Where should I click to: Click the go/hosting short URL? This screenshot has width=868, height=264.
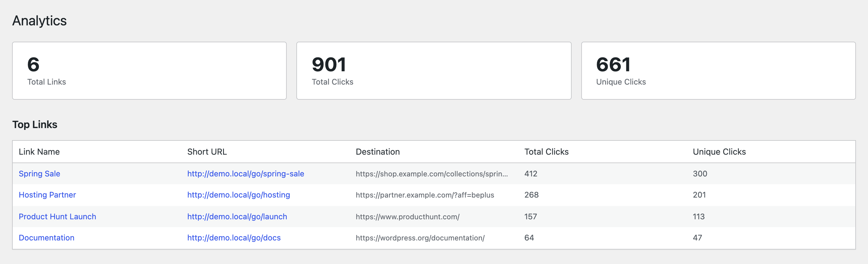[x=238, y=195]
